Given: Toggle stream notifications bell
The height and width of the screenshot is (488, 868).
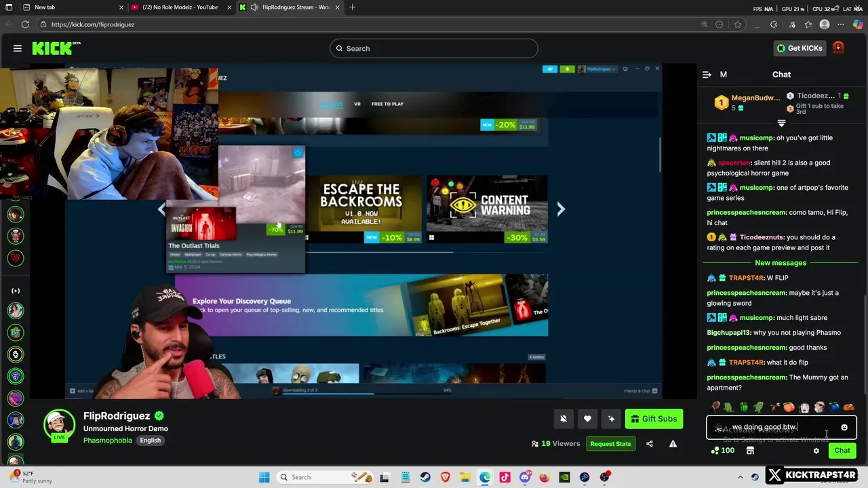Looking at the screenshot, I should click(x=564, y=419).
